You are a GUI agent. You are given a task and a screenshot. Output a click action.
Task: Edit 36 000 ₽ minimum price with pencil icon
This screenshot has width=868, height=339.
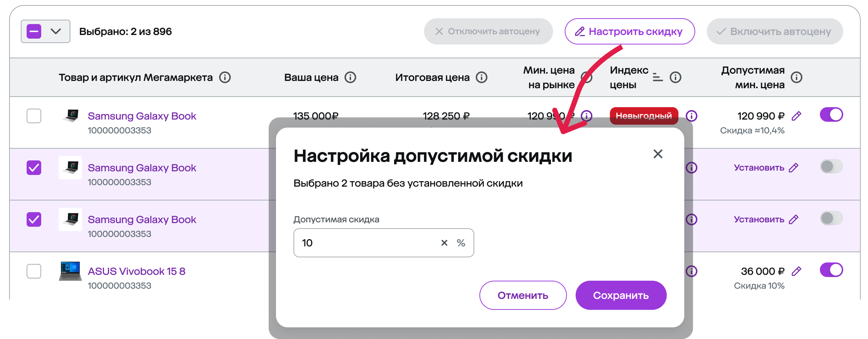pyautogui.click(x=797, y=271)
